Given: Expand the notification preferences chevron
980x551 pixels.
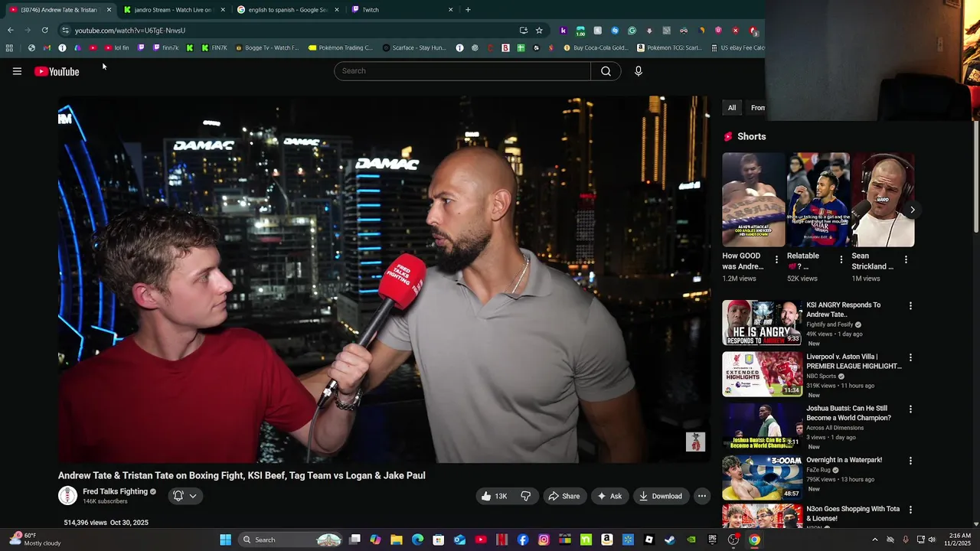Looking at the screenshot, I should coord(193,496).
